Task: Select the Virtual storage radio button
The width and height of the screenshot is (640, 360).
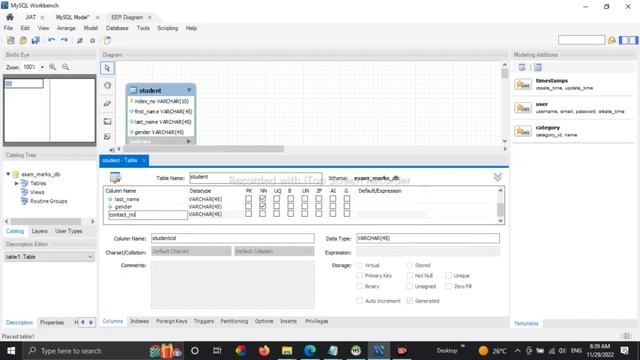Action: pos(360,265)
